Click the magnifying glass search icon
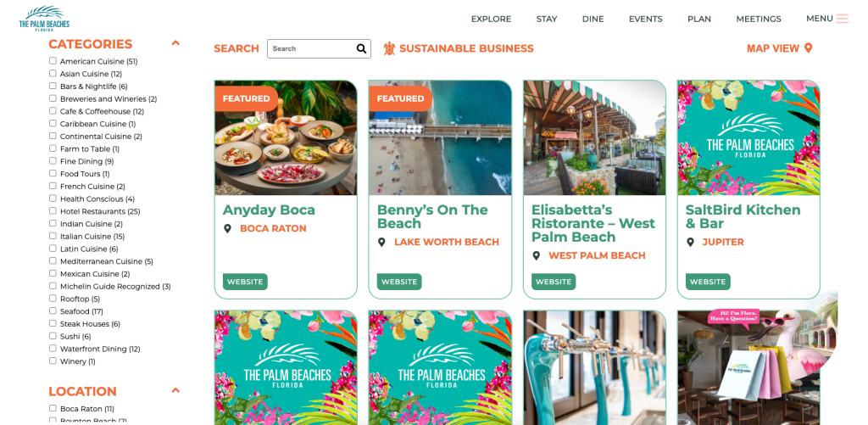The width and height of the screenshot is (868, 425). click(361, 48)
